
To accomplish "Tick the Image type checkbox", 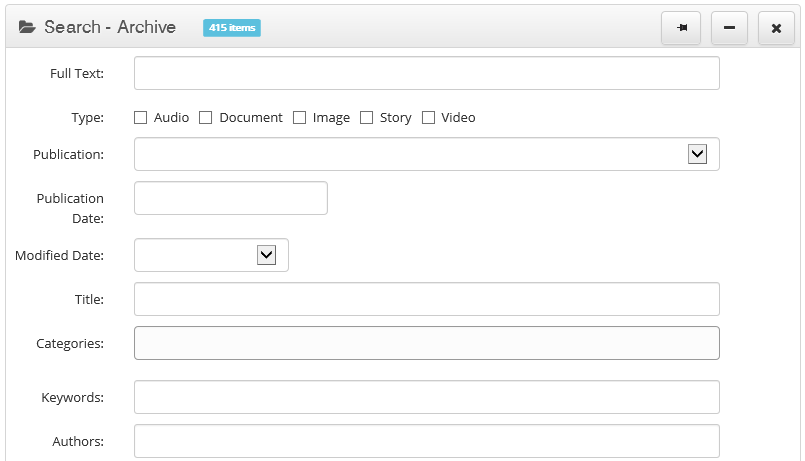I will pyautogui.click(x=299, y=118).
